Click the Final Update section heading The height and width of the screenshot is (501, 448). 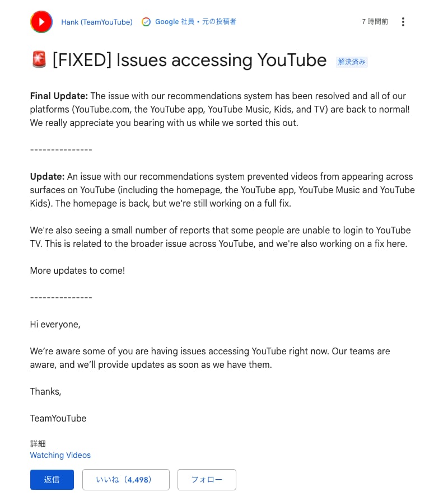pyautogui.click(x=58, y=96)
